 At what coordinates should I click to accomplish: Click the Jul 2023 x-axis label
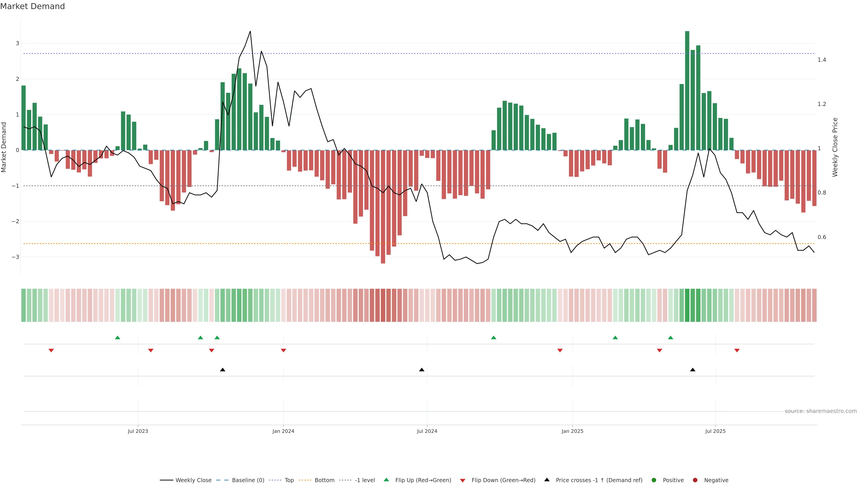[x=138, y=431]
